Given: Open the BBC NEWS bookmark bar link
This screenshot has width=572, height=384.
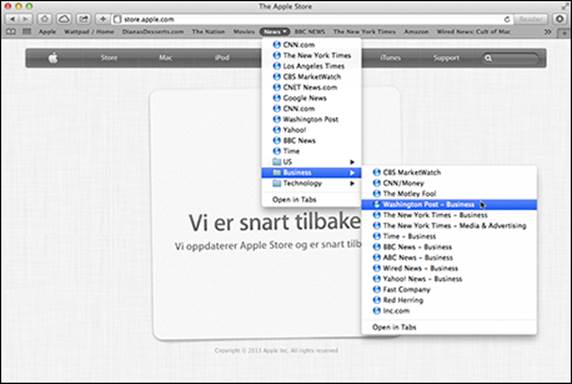Looking at the screenshot, I should click(x=309, y=32).
